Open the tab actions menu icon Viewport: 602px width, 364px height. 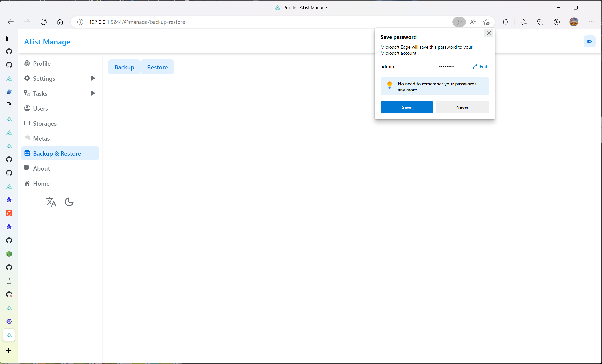pos(9,38)
